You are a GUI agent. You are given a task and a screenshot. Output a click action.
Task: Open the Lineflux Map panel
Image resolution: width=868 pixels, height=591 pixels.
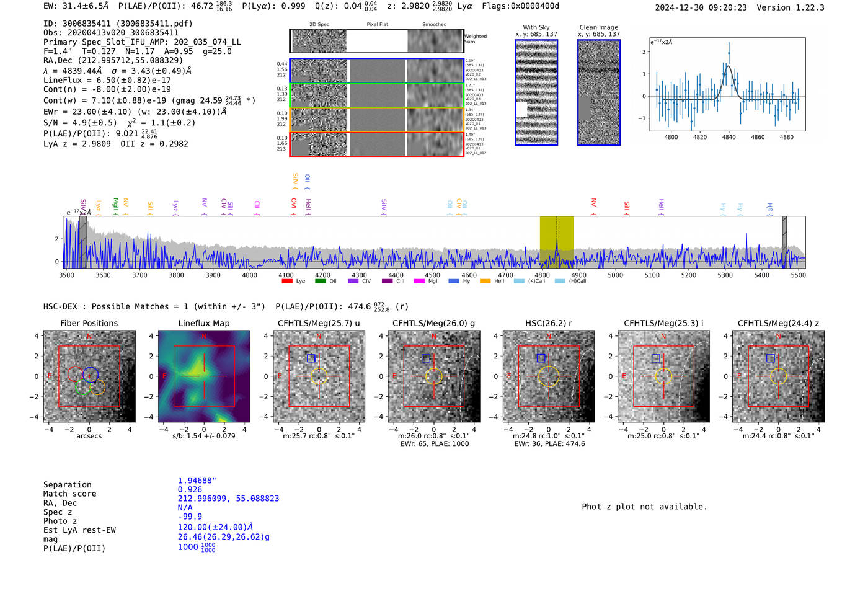point(204,376)
